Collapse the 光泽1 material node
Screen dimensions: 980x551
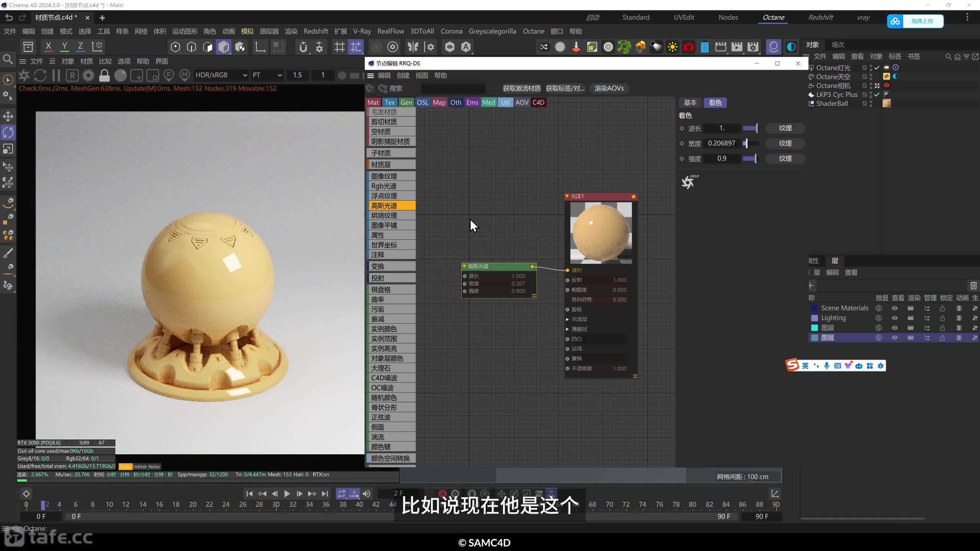pyautogui.click(x=567, y=196)
